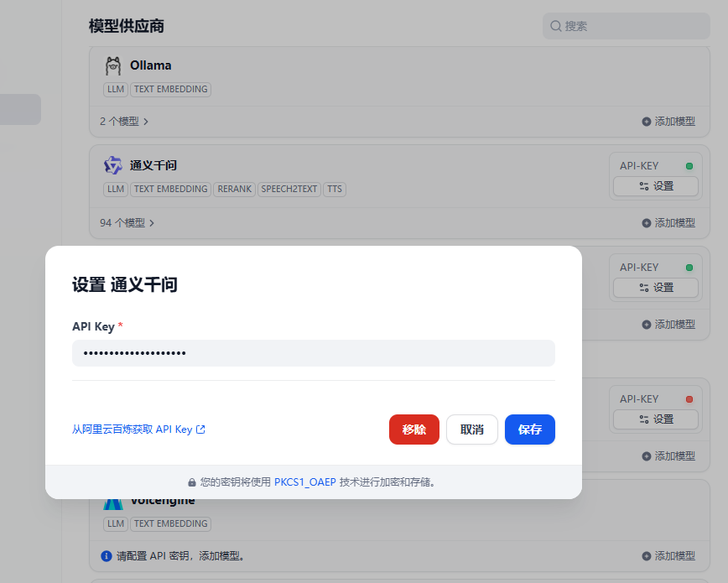The width and height of the screenshot is (728, 583).
Task: Click the lock icon in the dialog footer
Action: coord(192,482)
